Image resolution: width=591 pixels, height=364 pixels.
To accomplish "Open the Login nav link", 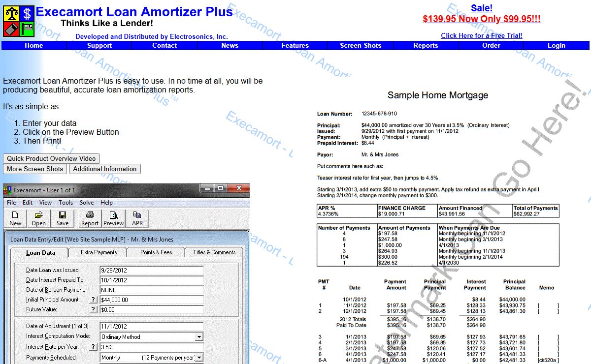I will coord(557,45).
